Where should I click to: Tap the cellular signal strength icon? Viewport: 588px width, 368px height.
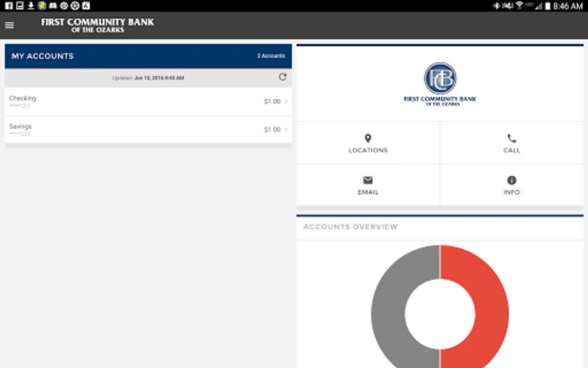point(539,6)
